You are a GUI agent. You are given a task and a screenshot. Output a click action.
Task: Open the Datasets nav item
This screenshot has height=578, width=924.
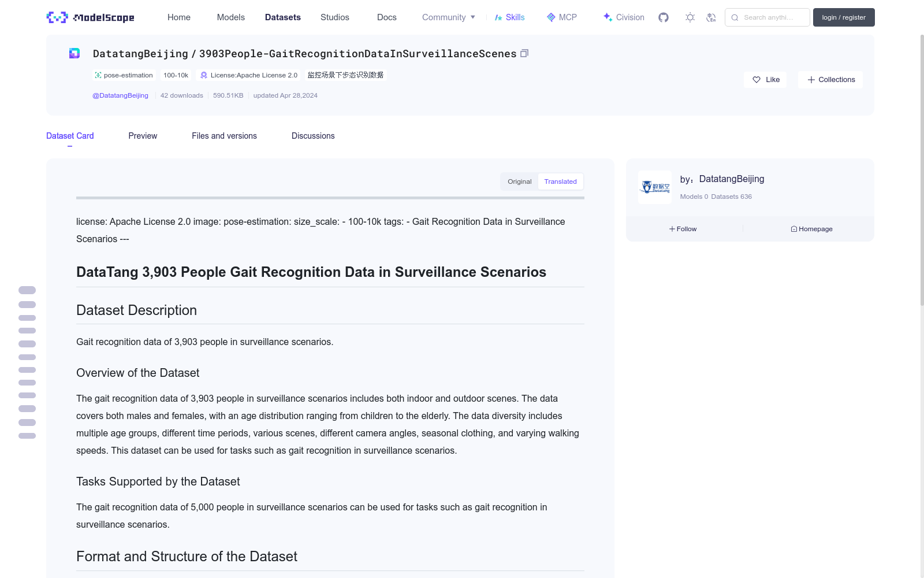pos(283,17)
